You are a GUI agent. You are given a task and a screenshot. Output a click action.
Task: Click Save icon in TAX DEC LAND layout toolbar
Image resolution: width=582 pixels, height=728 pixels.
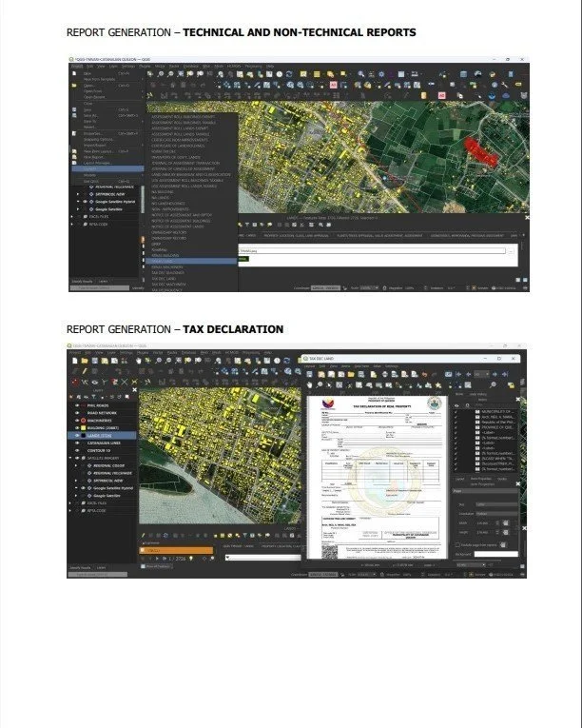point(310,374)
